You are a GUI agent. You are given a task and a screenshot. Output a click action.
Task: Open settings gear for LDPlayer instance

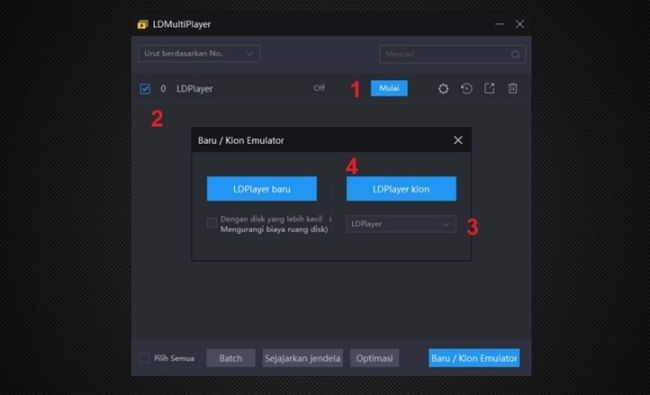(443, 88)
